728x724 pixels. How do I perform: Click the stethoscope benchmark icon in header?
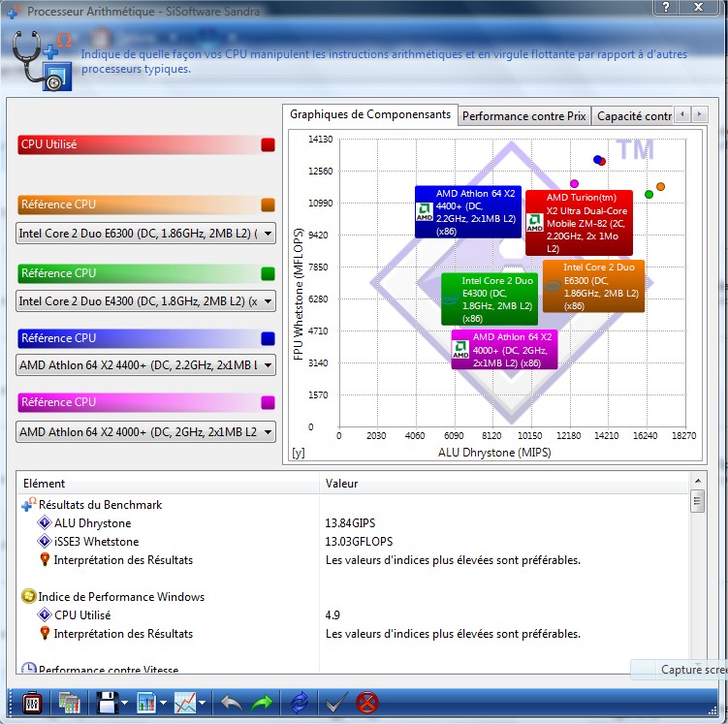coord(42,60)
